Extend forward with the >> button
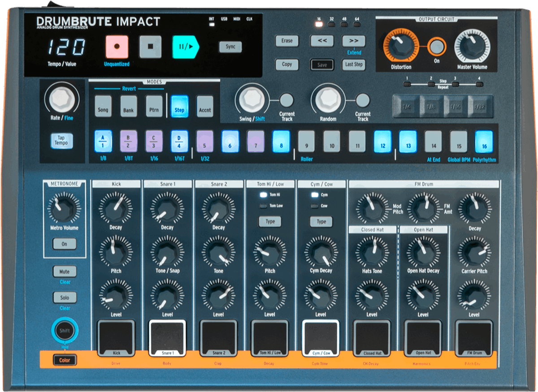This screenshot has height=392, width=538. click(354, 41)
